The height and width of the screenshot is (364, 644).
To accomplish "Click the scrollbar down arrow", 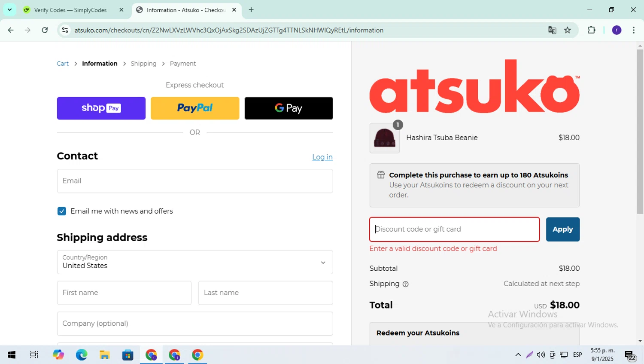I will point(640,341).
